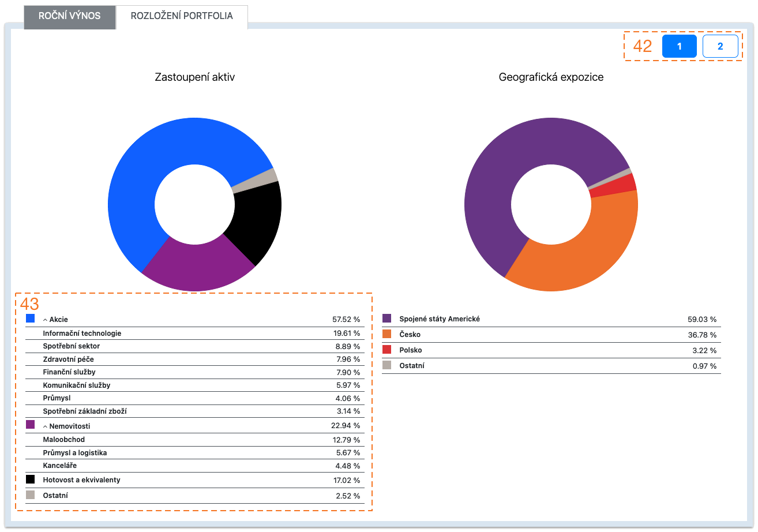Click the purple Nemovitosti donut segment
This screenshot has width=758, height=532.
point(196,268)
